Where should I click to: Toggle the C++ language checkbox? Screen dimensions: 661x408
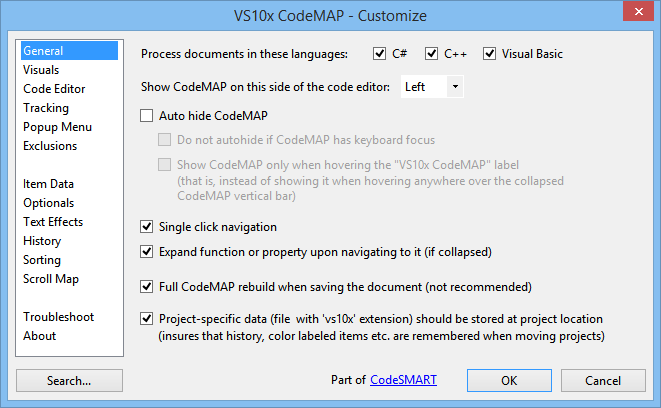point(431,54)
